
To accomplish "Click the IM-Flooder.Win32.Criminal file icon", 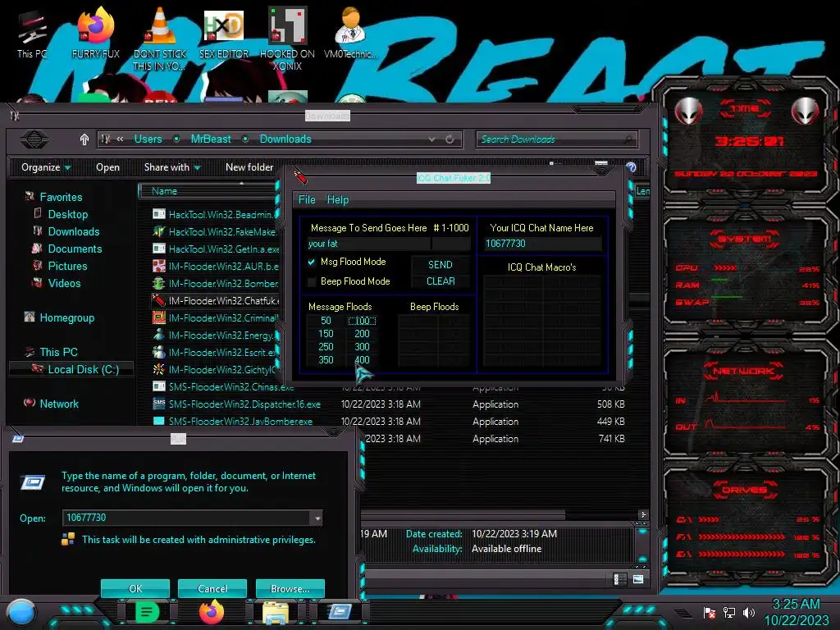I will point(158,317).
